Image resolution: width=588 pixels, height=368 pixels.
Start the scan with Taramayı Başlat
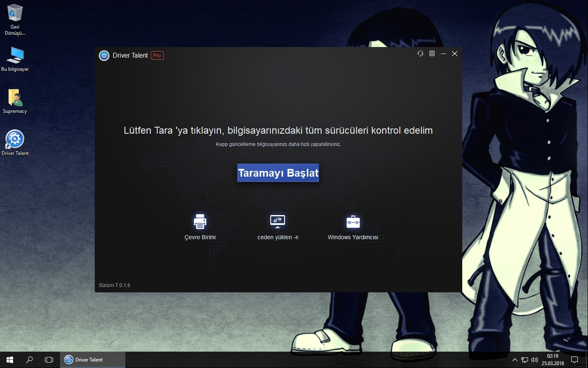(x=278, y=173)
